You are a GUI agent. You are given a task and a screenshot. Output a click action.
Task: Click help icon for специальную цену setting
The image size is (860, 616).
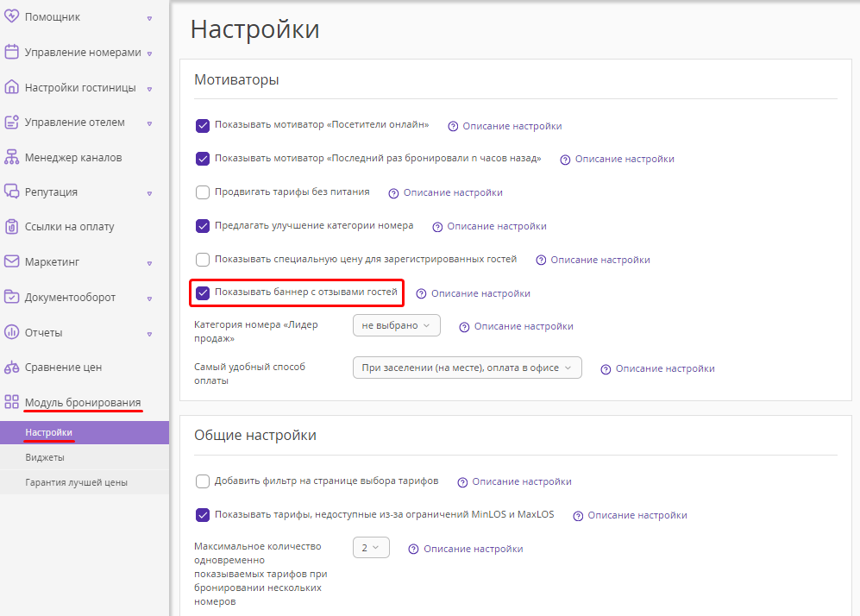(x=541, y=260)
